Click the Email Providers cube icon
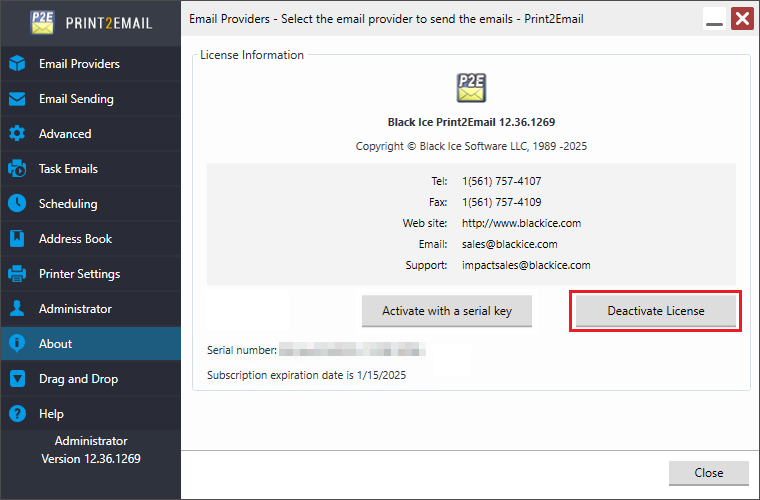The width and height of the screenshot is (760, 500). tap(17, 64)
